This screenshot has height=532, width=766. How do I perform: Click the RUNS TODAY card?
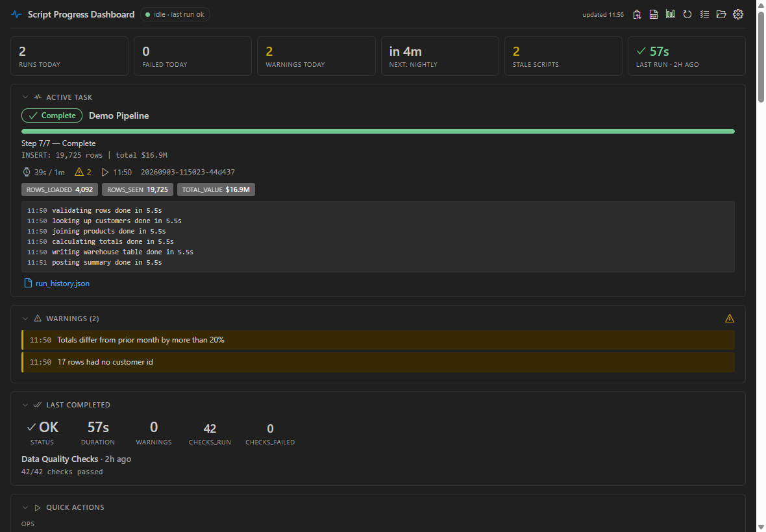click(69, 56)
